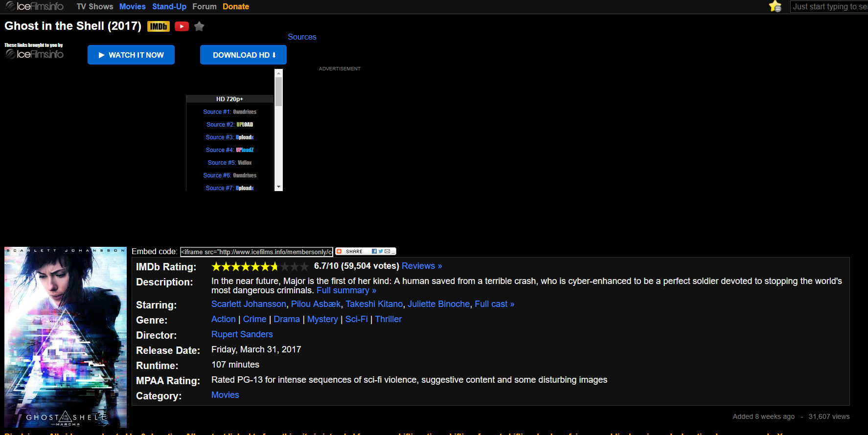Viewport: 868px width, 435px height.
Task: Open the Sources link
Action: click(x=302, y=37)
